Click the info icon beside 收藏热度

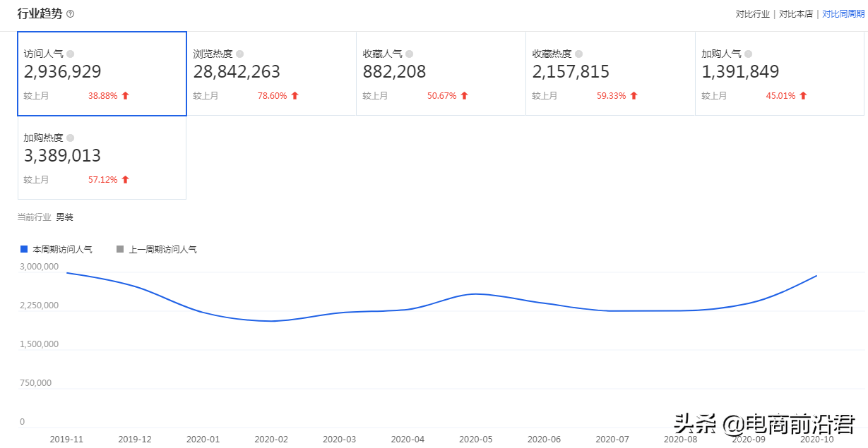[578, 53]
